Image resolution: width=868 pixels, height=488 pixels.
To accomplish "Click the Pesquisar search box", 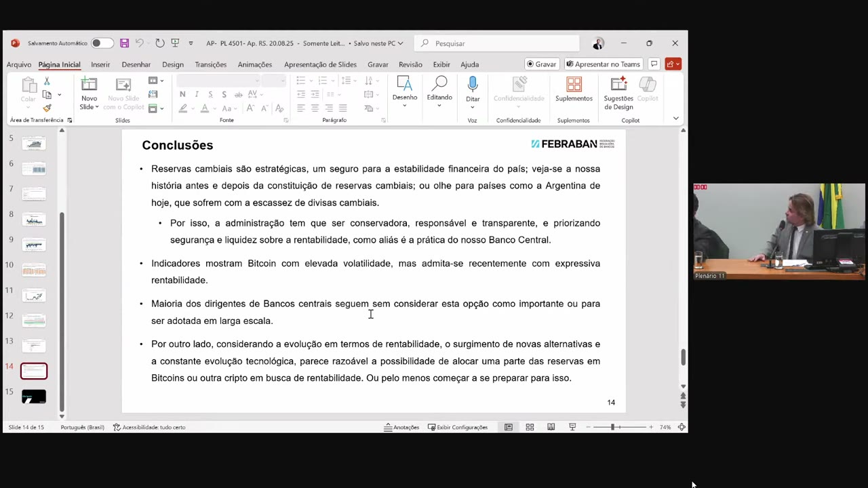I will click(497, 43).
